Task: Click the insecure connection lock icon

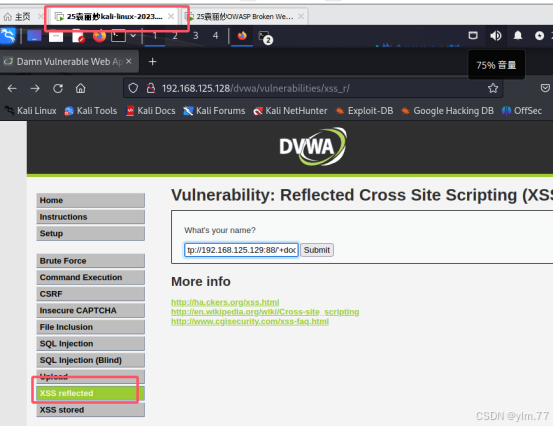Action: click(x=151, y=88)
